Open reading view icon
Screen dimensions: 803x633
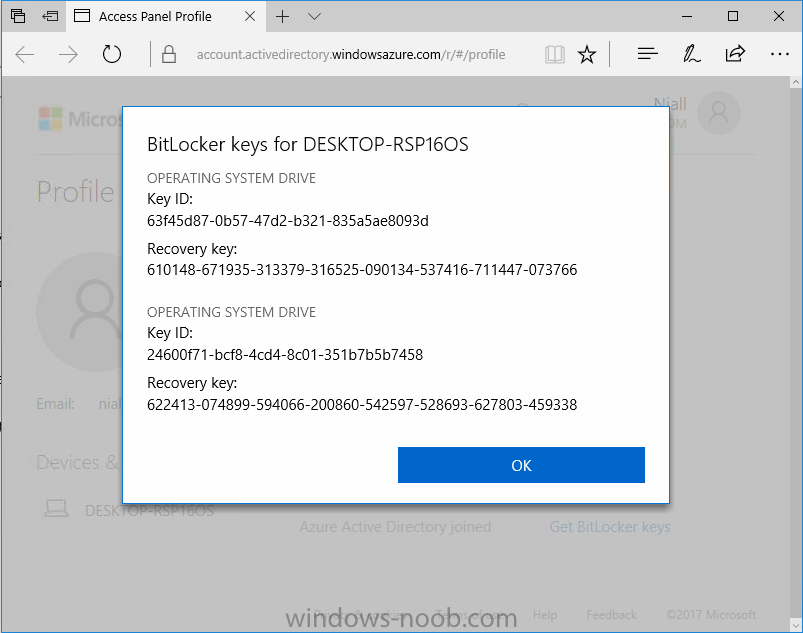click(555, 54)
